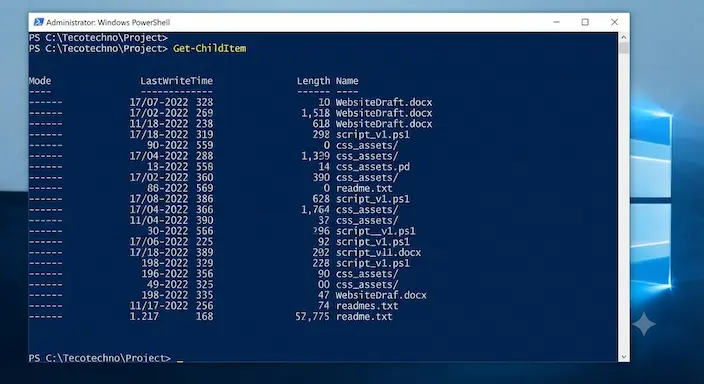Select the file 'WebsiteDraf.docx'
704x384 pixels.
click(x=381, y=296)
